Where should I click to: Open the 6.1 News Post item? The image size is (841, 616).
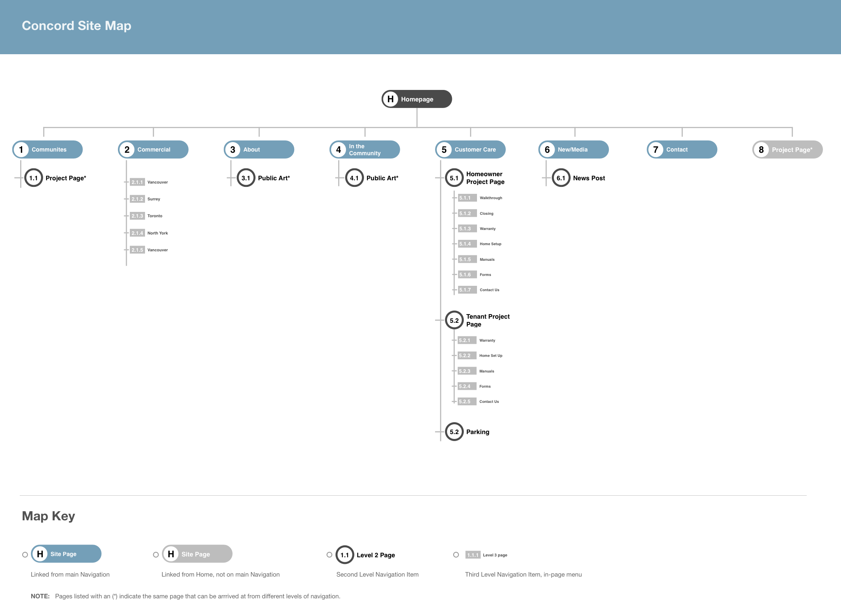579,178
